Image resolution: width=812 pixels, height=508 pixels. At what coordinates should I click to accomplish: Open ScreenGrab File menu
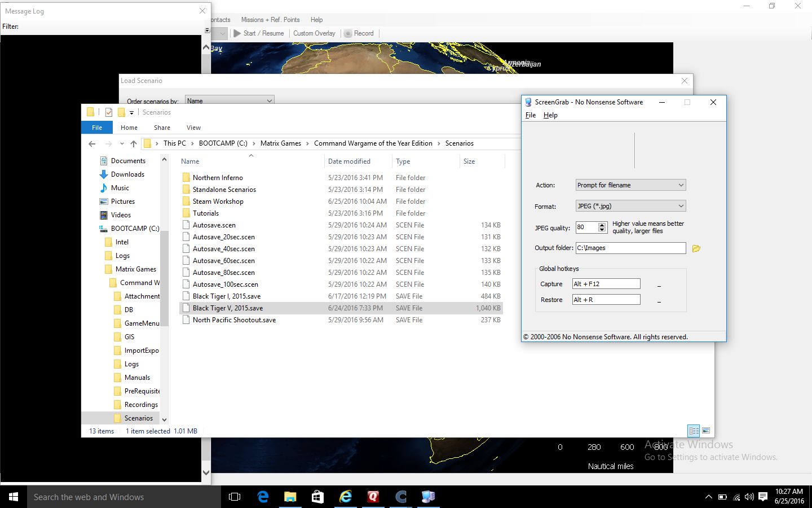pyautogui.click(x=531, y=115)
